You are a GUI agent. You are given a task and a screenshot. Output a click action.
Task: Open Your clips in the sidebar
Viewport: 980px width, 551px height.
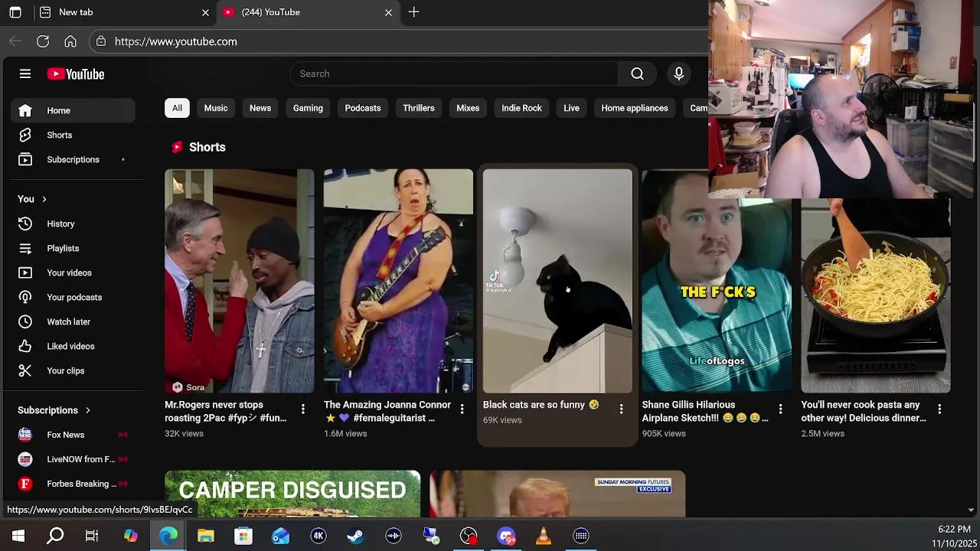[x=73, y=370]
